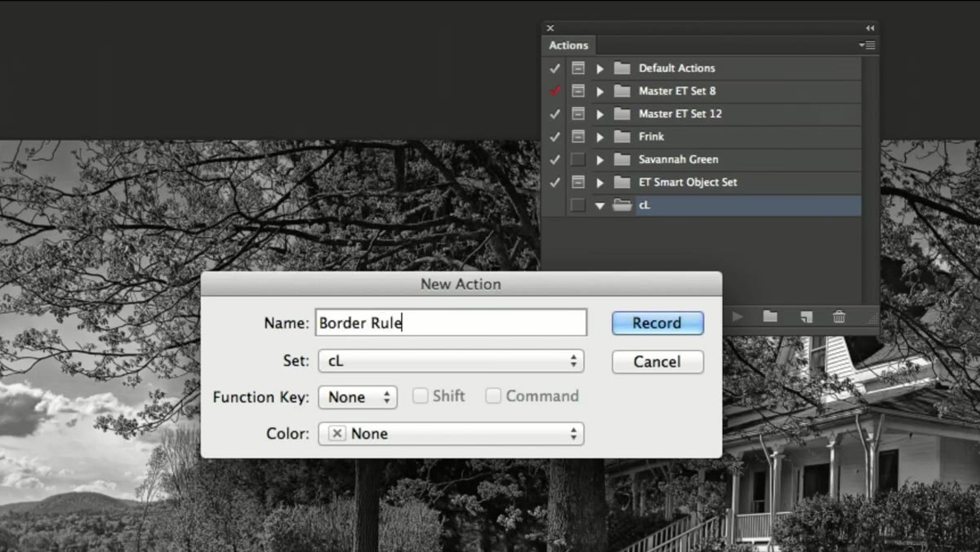The height and width of the screenshot is (552, 980).
Task: Toggle the checkmark for ET Smart Object Set
Action: [x=555, y=182]
